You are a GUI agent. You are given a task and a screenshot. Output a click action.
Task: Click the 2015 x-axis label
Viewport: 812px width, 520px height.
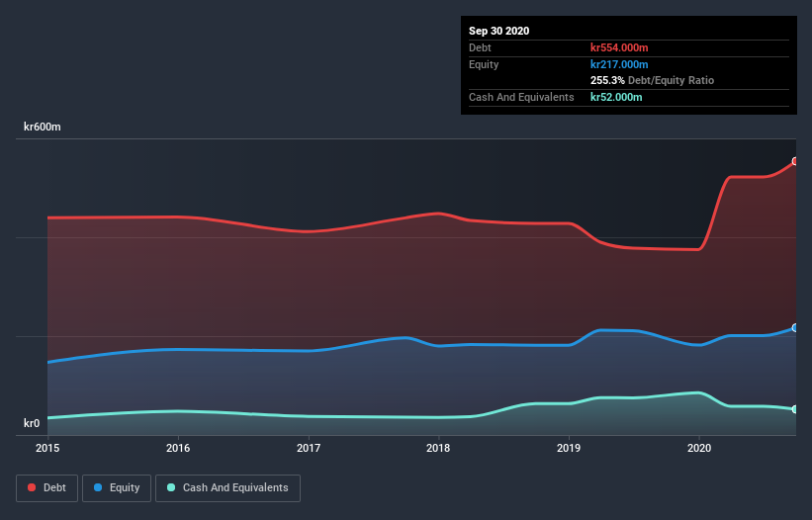[47, 448]
